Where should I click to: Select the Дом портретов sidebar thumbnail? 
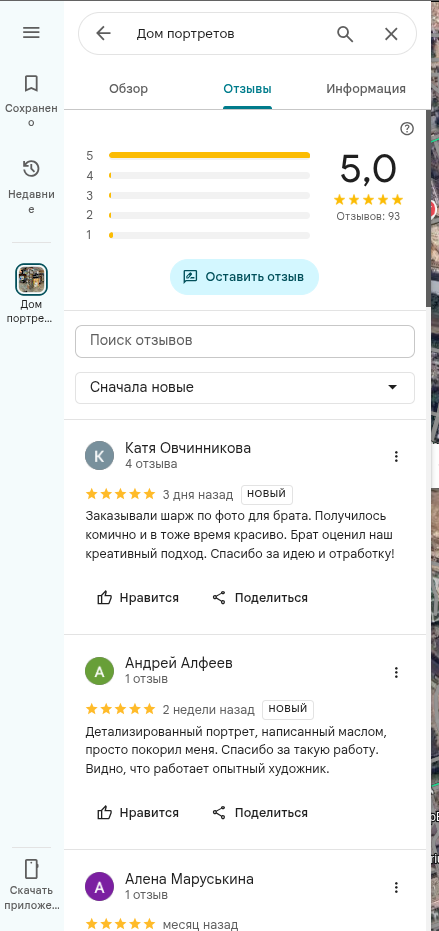(31, 279)
